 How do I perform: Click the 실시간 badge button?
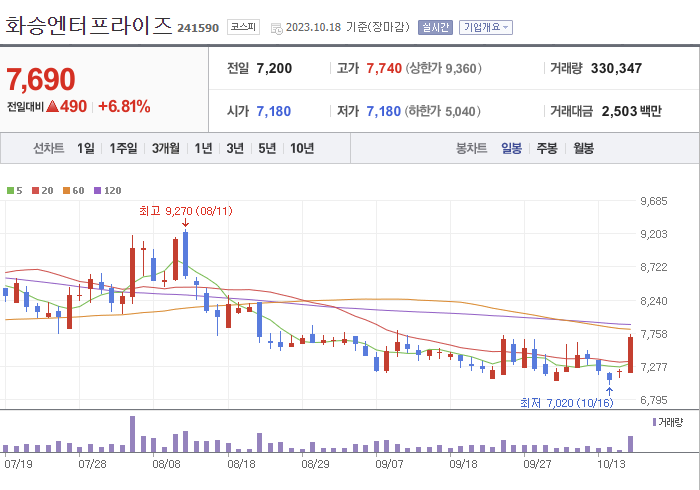point(435,27)
